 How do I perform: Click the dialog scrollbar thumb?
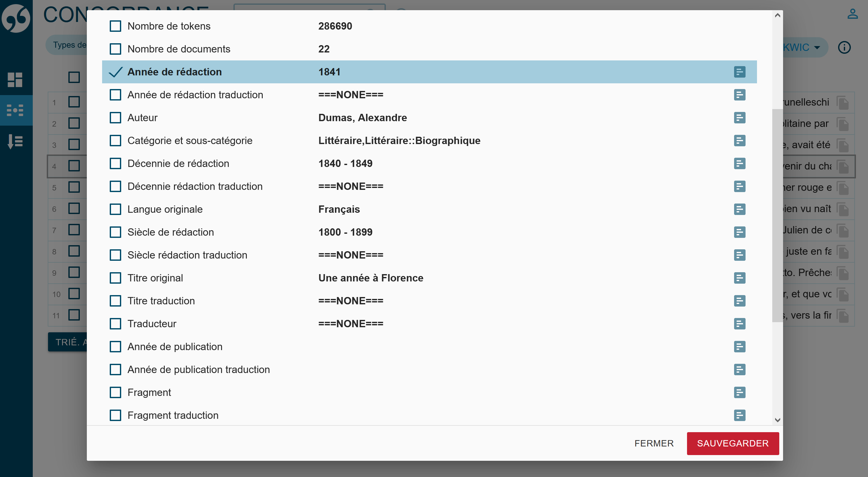(x=777, y=216)
